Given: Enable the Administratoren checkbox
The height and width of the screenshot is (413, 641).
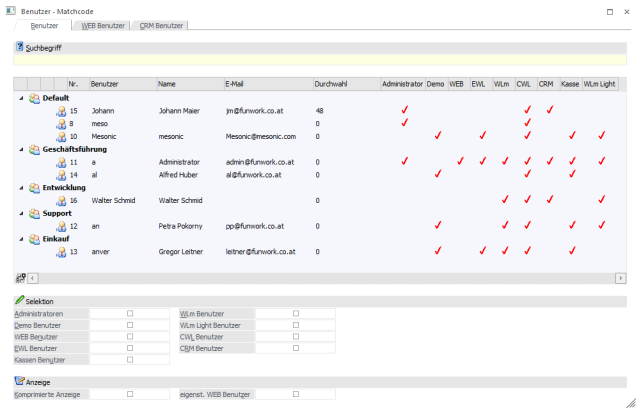Looking at the screenshot, I should [x=129, y=313].
